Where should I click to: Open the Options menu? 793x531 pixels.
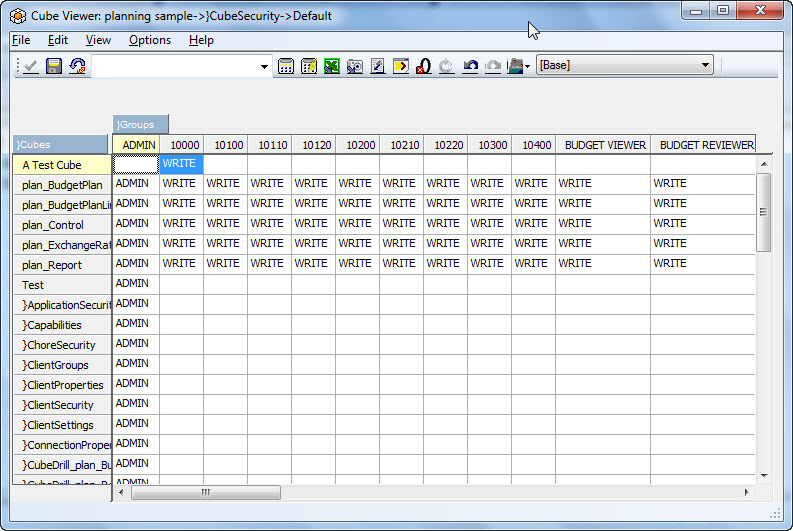pyautogui.click(x=150, y=40)
